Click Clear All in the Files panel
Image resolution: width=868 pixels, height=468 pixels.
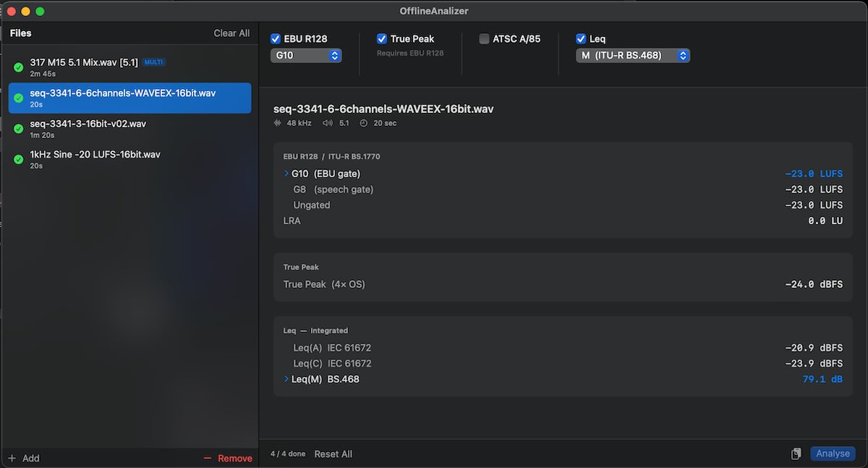pos(231,33)
